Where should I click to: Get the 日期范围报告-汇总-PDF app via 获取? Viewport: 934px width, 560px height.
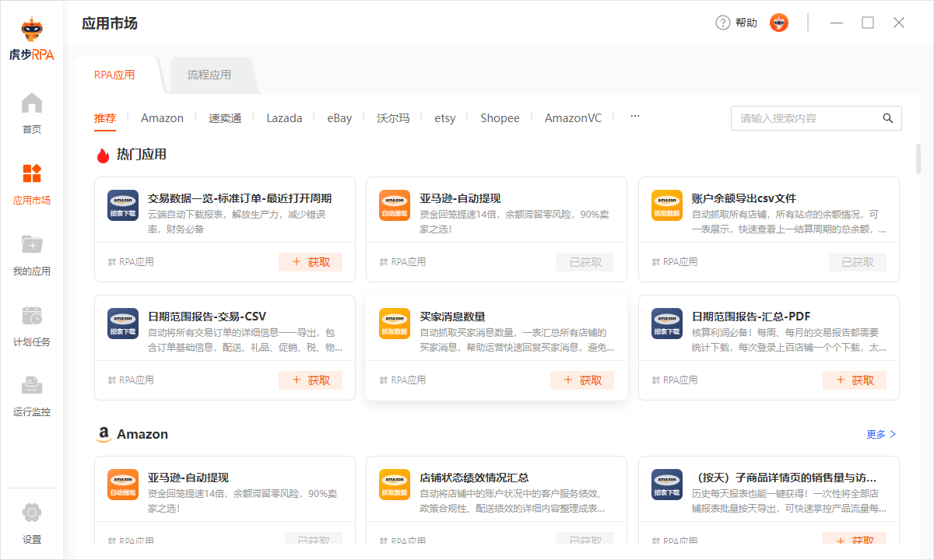coord(855,380)
